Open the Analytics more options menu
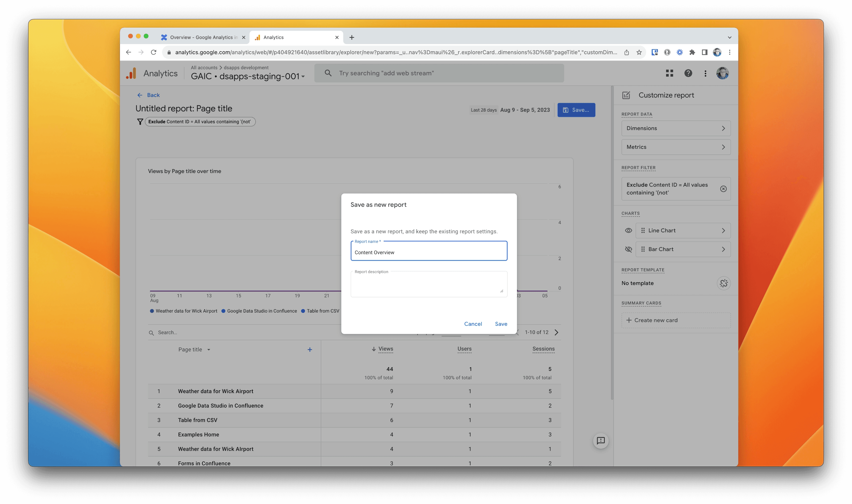 click(705, 73)
